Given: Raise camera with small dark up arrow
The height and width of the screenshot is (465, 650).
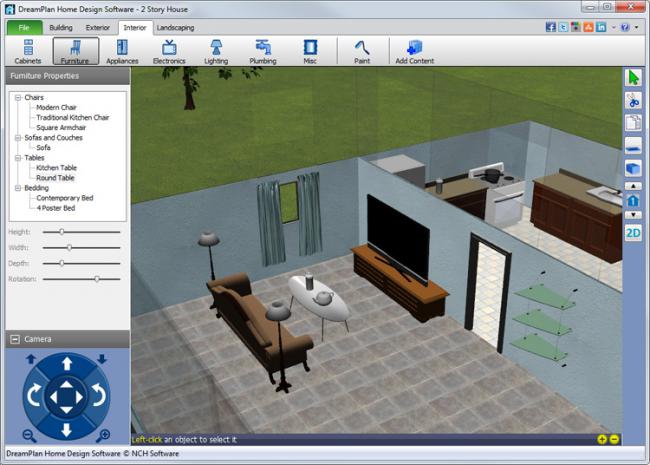Looking at the screenshot, I should [x=31, y=359].
